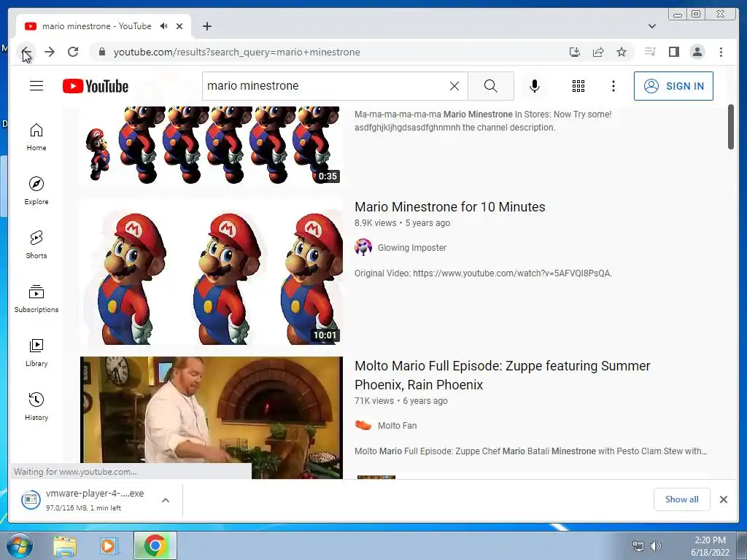The height and width of the screenshot is (560, 747).
Task: Open 'Molto Mario Full Episode: Zuppe' title
Action: [502, 376]
